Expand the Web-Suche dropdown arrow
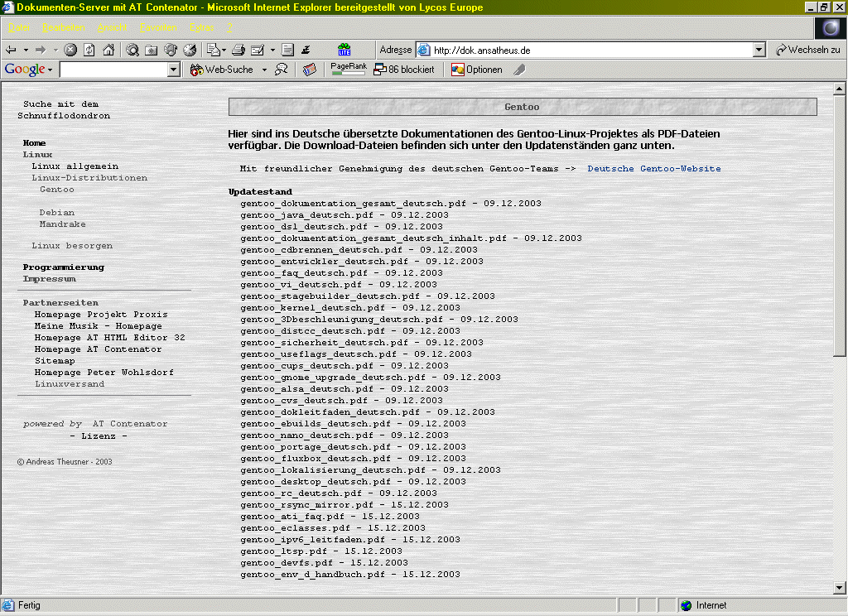Screen dimensions: 848x616 (x=264, y=70)
